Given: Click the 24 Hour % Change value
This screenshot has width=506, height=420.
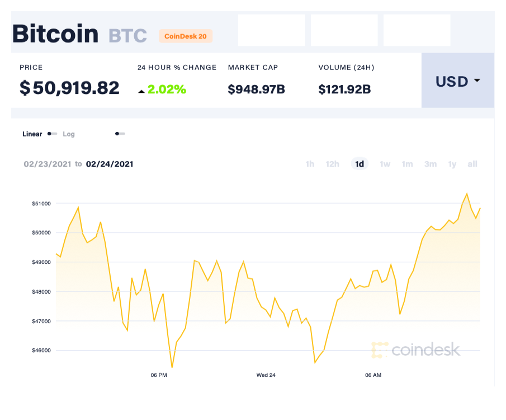Looking at the screenshot, I should (166, 89).
